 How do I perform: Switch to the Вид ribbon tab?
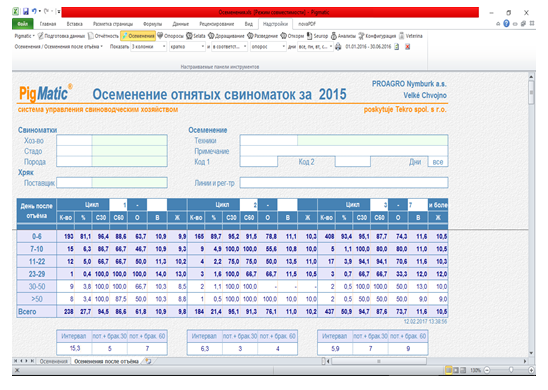point(248,24)
